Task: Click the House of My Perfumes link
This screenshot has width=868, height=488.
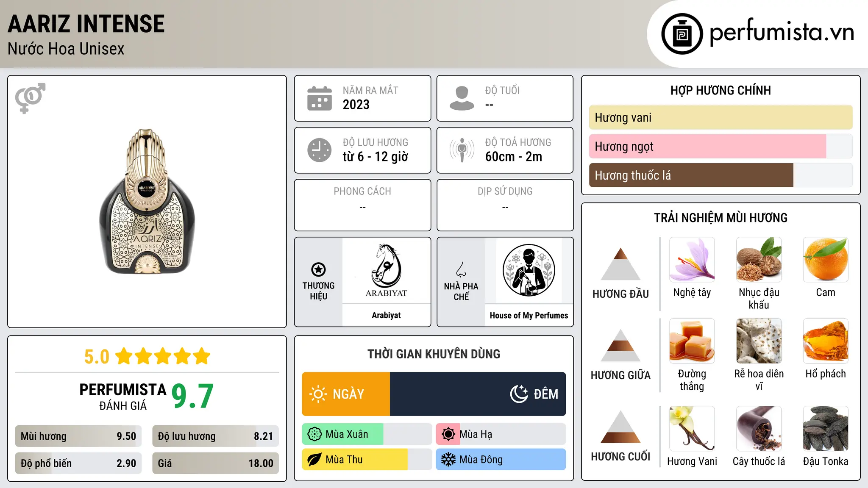Action: coord(529,316)
